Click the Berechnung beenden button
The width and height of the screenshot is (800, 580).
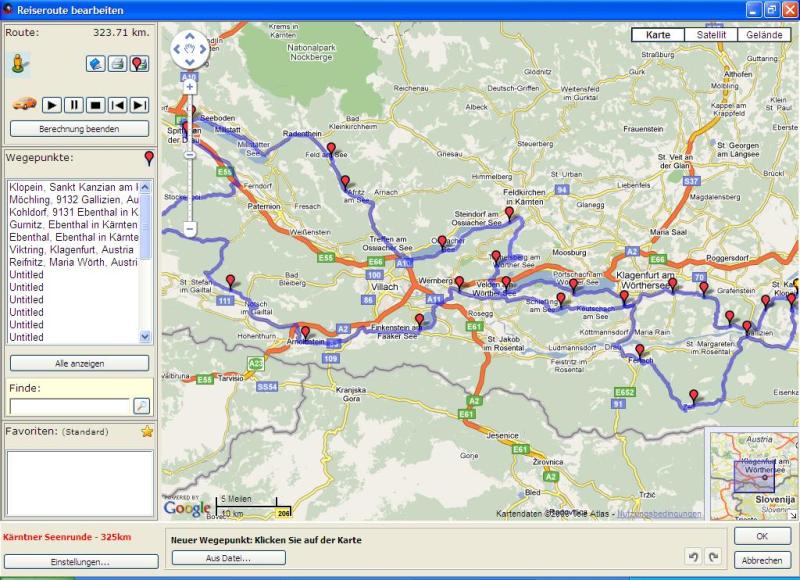click(79, 129)
